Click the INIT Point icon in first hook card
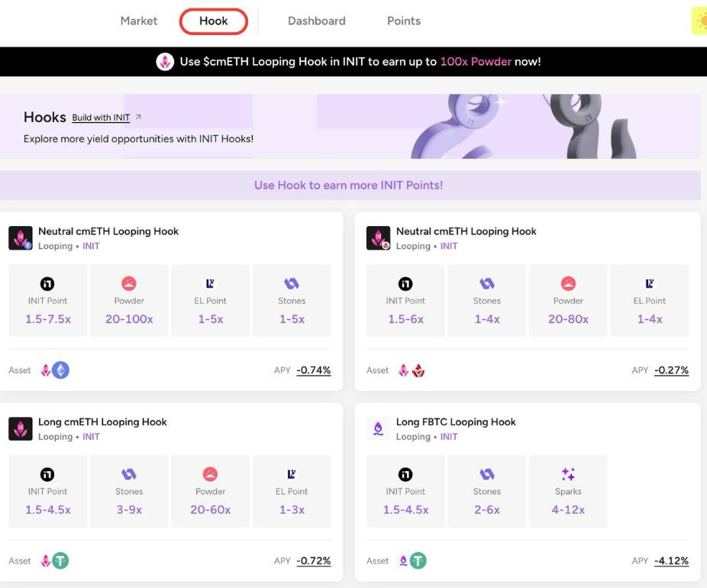Viewport: 707px width, 588px height. (x=47, y=284)
